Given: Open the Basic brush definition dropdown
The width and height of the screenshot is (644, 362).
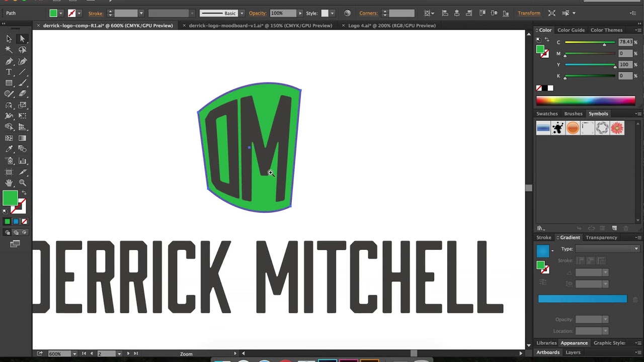Looking at the screenshot, I should pos(242,13).
